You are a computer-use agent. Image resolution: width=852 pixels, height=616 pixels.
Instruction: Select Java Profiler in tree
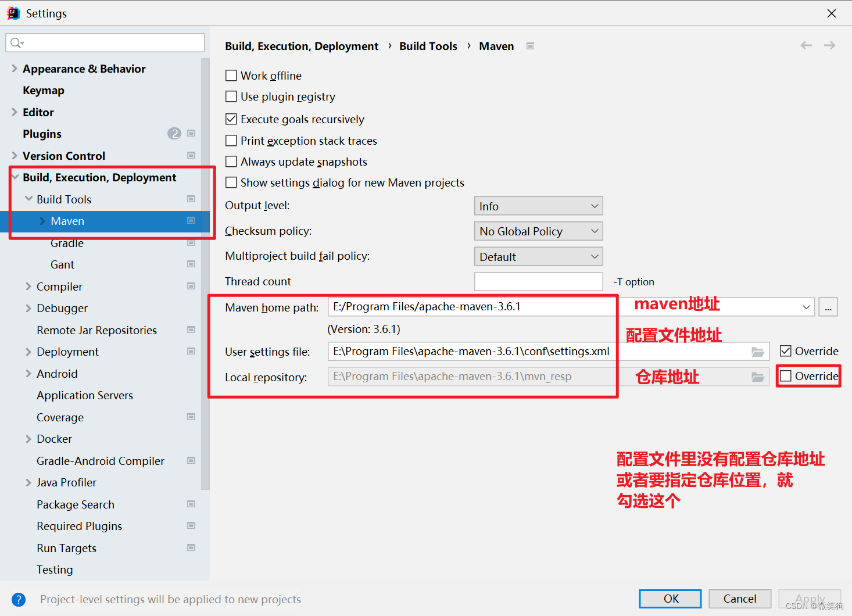pos(66,482)
